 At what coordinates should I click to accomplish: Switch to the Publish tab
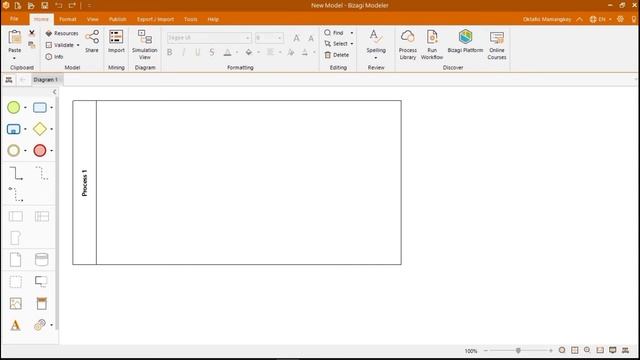click(118, 19)
